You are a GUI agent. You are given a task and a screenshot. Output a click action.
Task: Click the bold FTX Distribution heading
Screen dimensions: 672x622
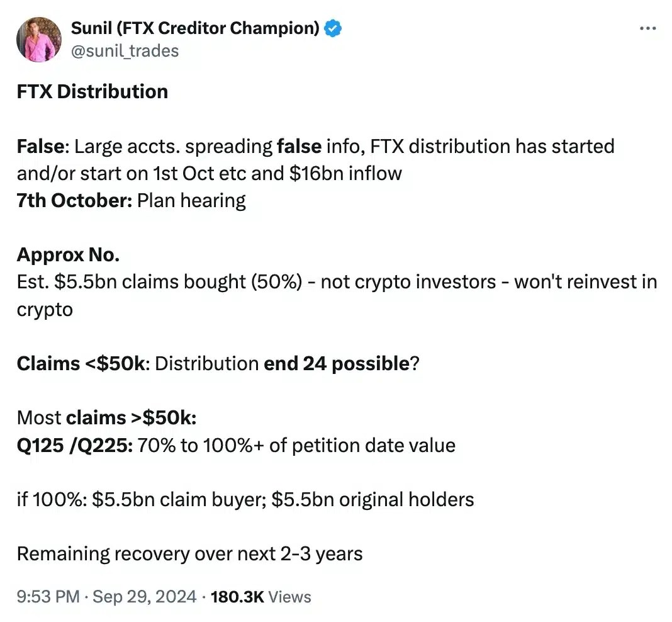tap(92, 91)
